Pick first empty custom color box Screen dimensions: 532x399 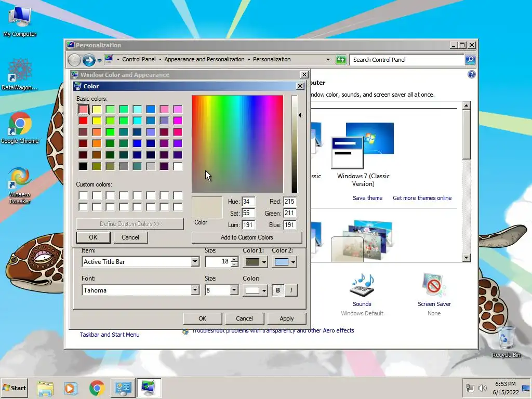83,196
